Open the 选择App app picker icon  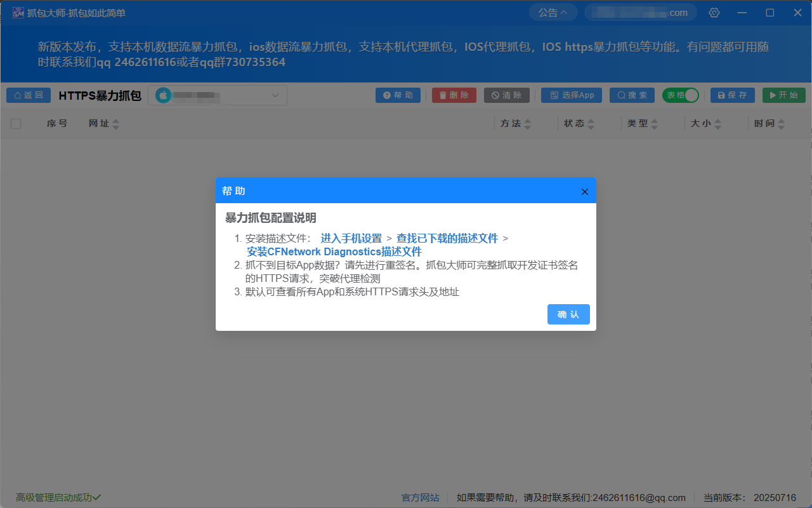pos(571,95)
